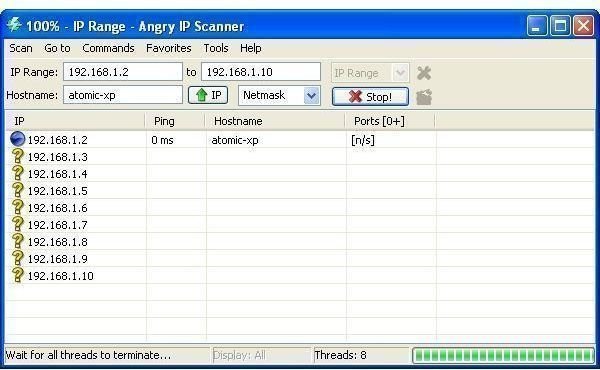The height and width of the screenshot is (370, 600).
Task: Open the Tools menu
Action: point(216,48)
